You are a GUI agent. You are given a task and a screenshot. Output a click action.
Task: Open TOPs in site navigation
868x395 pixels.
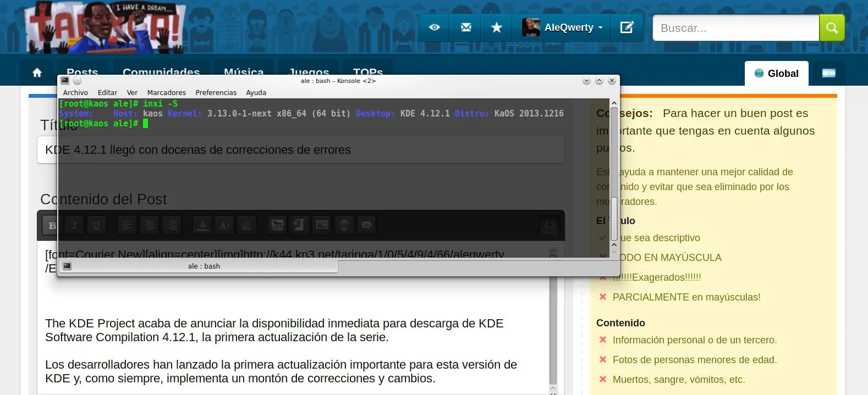[x=368, y=73]
